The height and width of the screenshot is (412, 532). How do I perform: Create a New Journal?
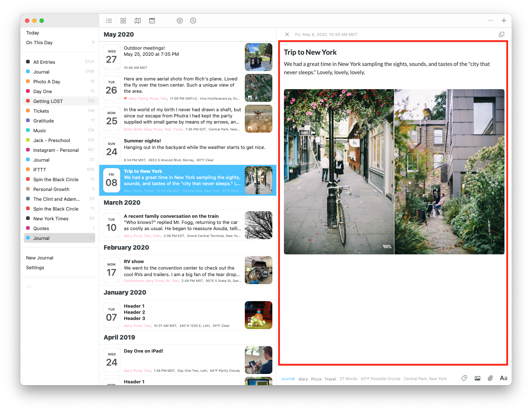pos(39,258)
